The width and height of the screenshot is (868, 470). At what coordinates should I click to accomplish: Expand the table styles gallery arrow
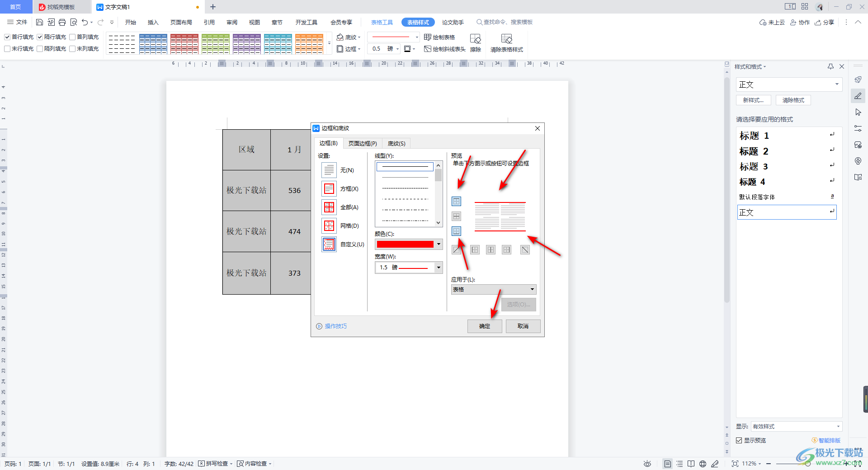(329, 43)
